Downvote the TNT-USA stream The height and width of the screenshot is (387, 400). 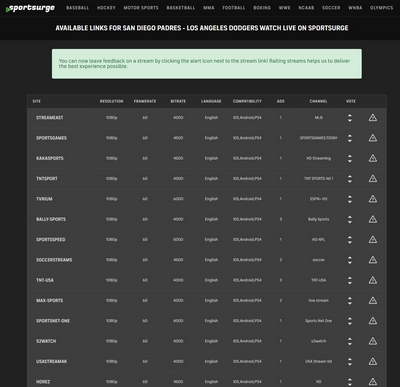pos(349,283)
